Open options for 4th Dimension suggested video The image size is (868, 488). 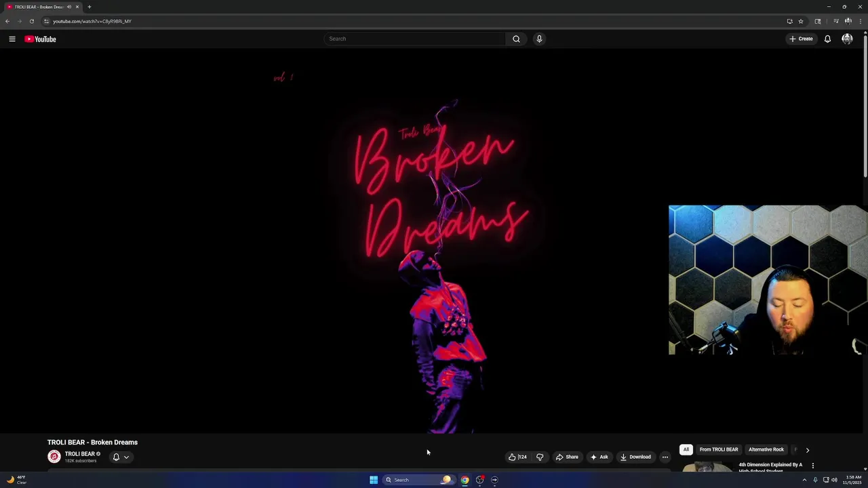[812, 466]
